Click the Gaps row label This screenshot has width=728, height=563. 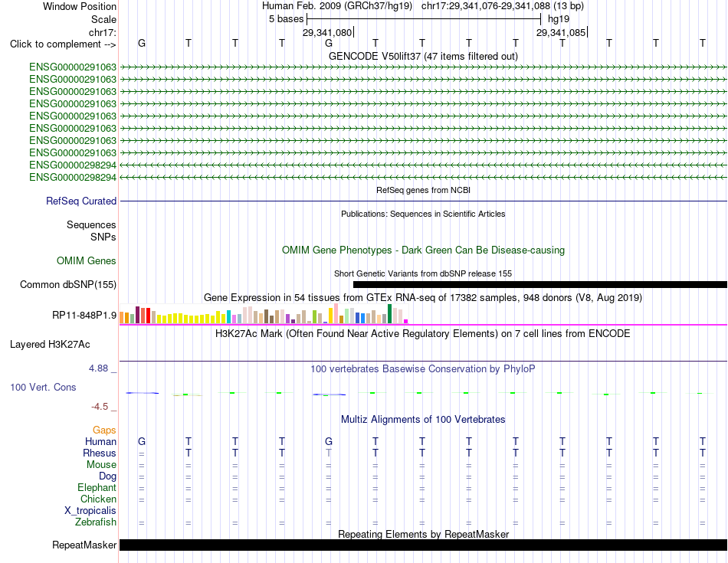pyautogui.click(x=104, y=430)
